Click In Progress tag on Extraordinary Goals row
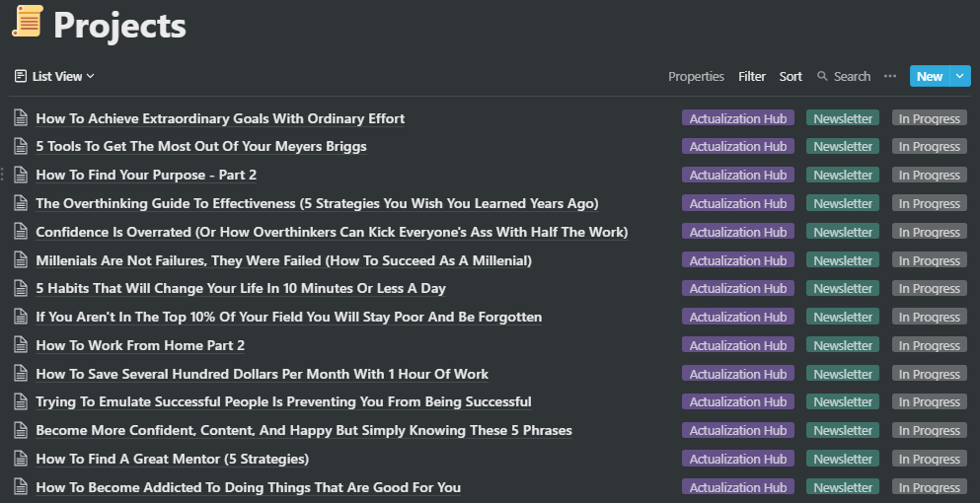This screenshot has width=980, height=503. [930, 118]
